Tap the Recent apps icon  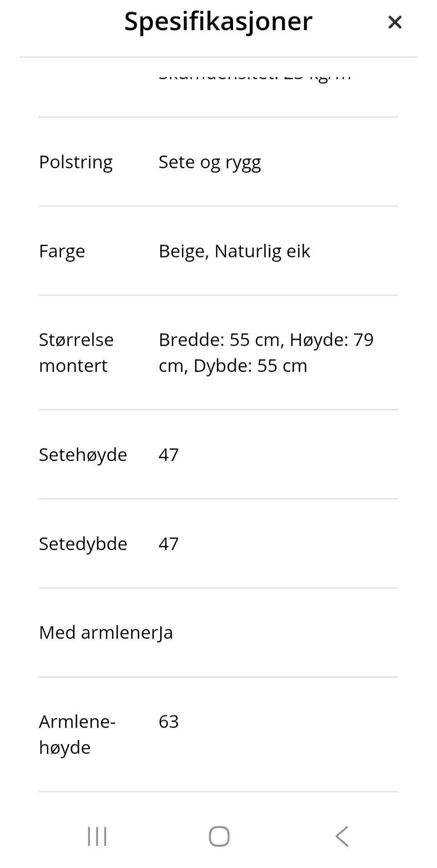97,836
